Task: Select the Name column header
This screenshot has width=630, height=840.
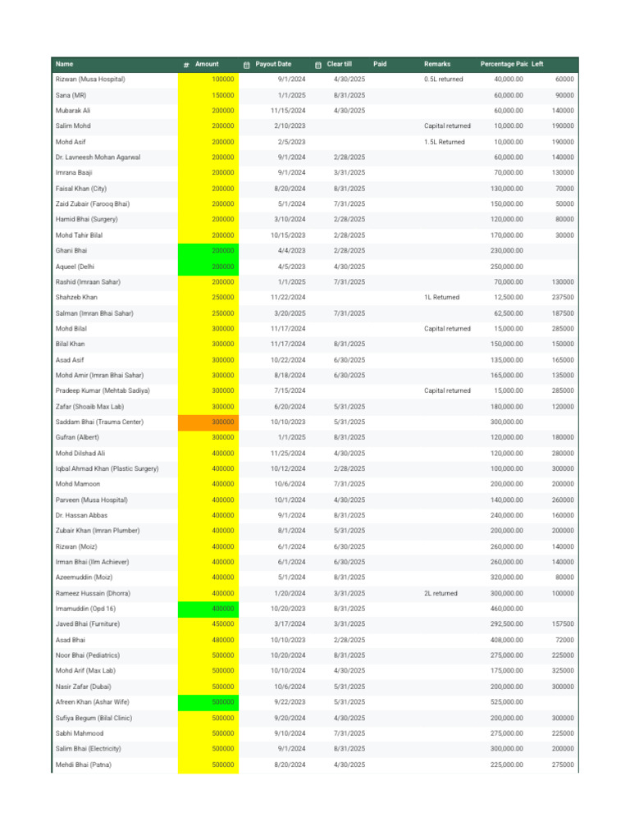Action: 64,64
